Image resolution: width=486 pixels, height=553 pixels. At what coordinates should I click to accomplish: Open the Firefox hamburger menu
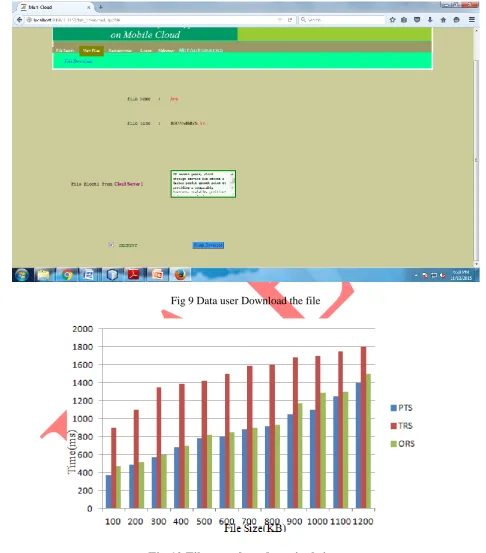pos(472,20)
